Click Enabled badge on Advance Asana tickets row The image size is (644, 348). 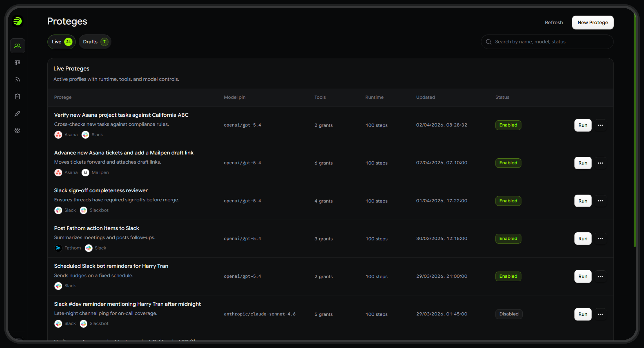tap(508, 163)
